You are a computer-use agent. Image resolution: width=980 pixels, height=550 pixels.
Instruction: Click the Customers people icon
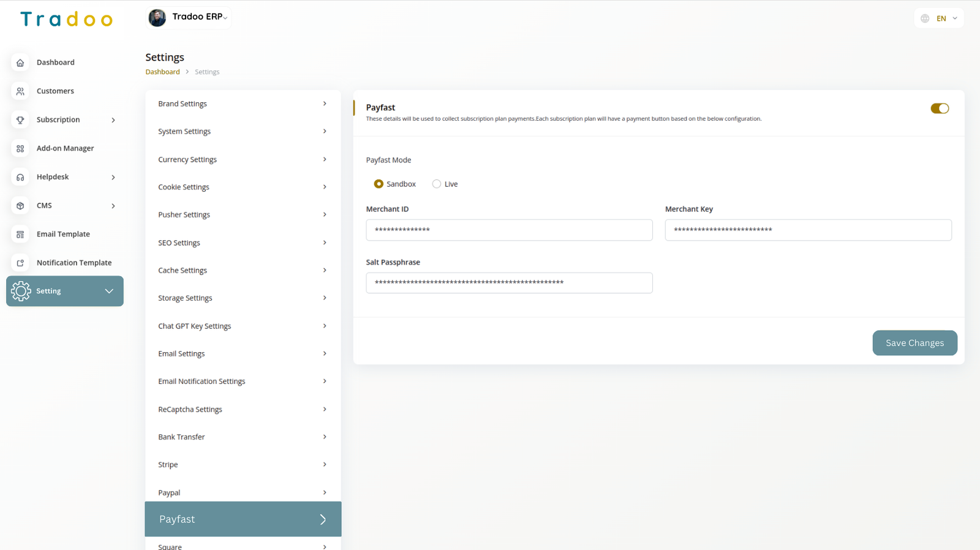click(x=20, y=91)
